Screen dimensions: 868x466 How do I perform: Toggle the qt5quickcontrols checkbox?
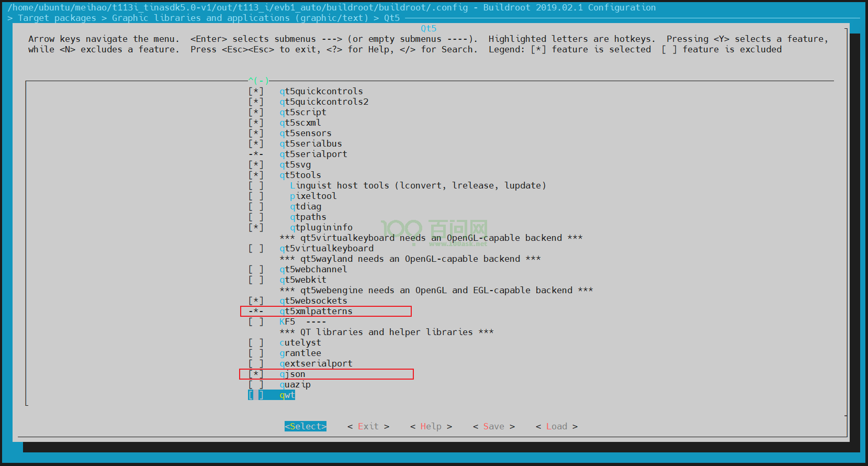pos(256,92)
